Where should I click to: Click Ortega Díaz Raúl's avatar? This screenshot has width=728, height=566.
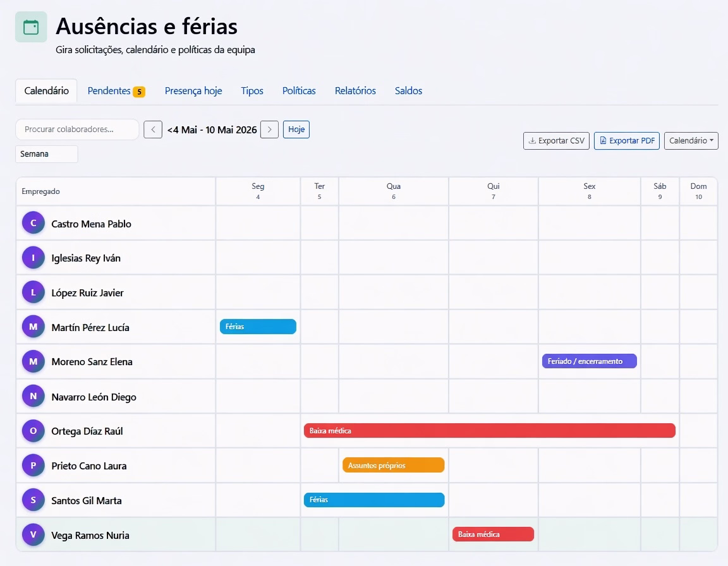pos(33,431)
